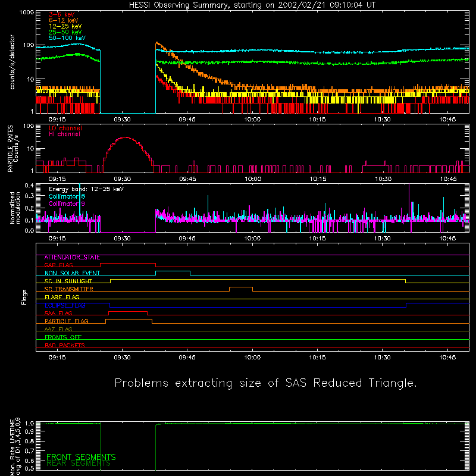Click the ATTENUATOR_STATE flag label
The height and width of the screenshot is (476, 476).
coord(72,258)
